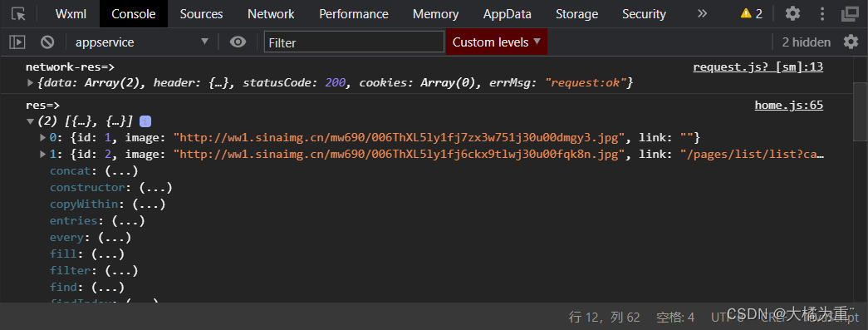868x330 pixels.
Task: Click the "request:ok" errMsg string
Action: [586, 83]
